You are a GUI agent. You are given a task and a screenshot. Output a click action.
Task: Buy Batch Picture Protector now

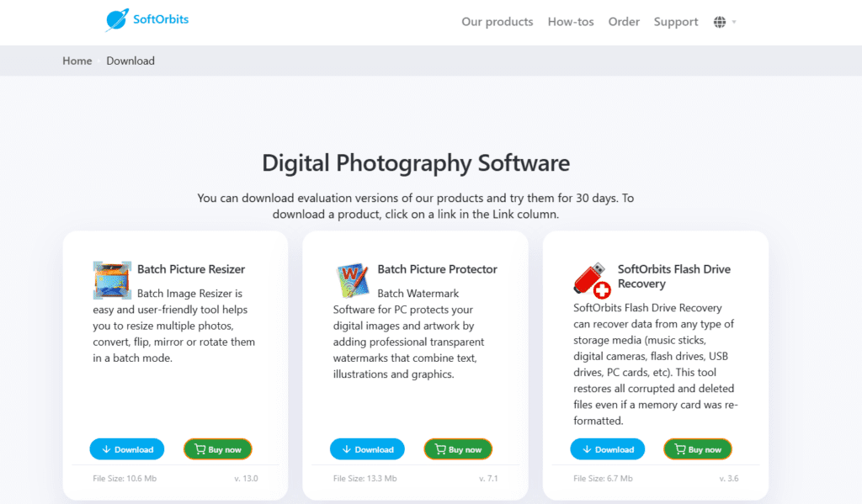[x=458, y=449]
